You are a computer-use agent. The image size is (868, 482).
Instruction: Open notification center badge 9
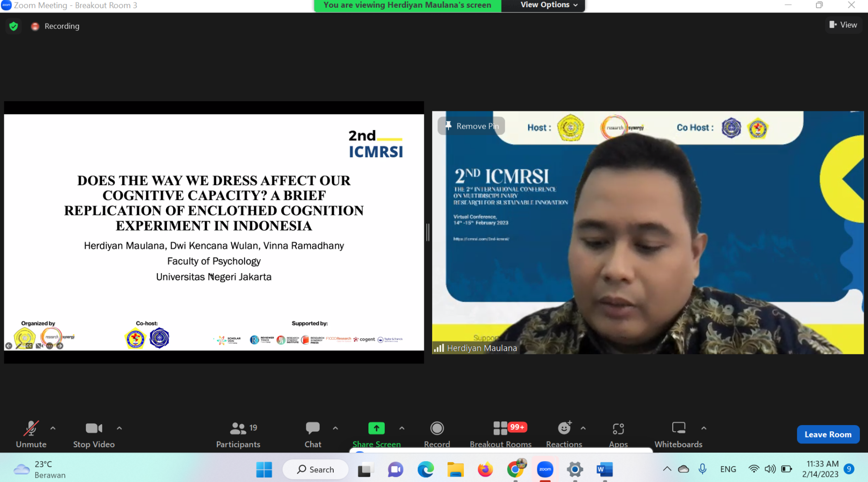[x=849, y=469]
